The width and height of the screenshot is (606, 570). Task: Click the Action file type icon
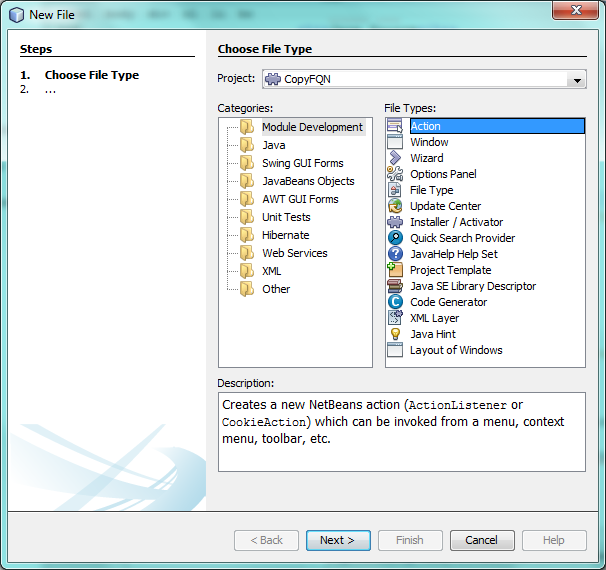395,126
